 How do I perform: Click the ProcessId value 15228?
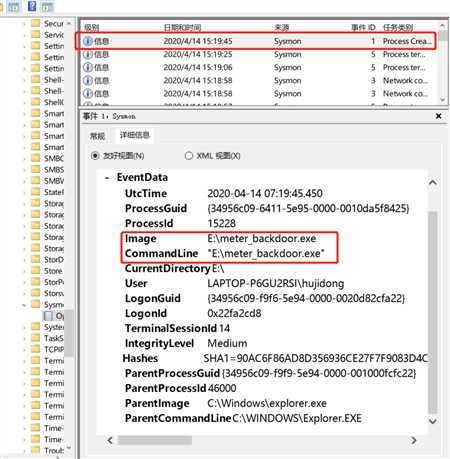click(x=222, y=223)
